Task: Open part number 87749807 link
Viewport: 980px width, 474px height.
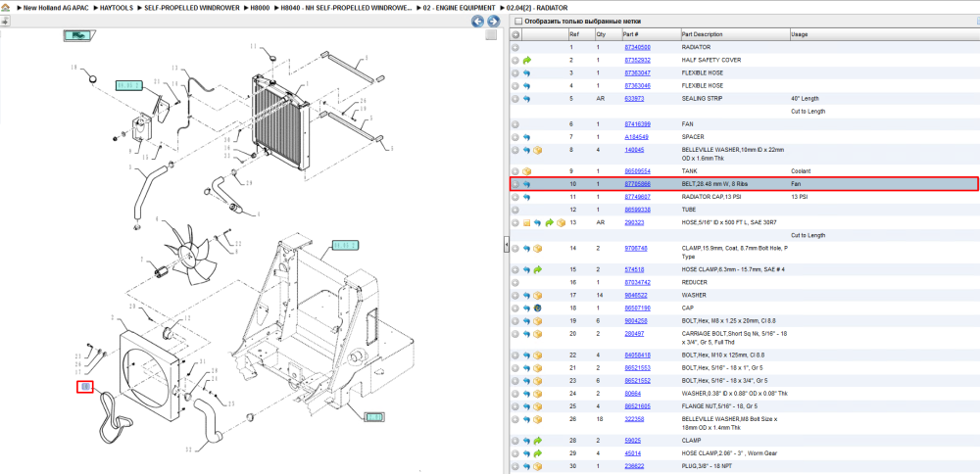Action: coord(637,197)
